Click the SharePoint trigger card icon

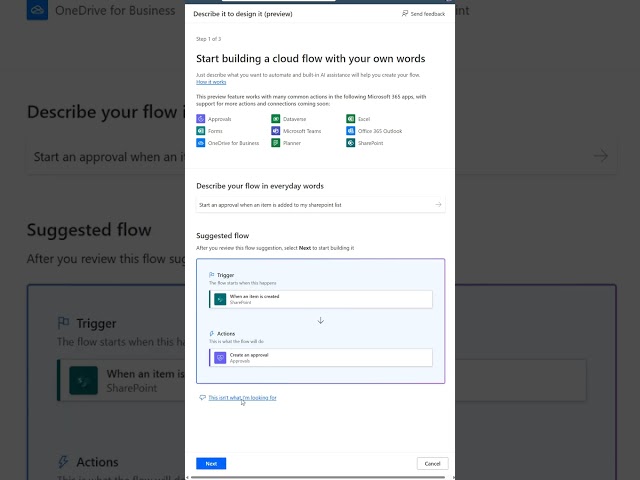(x=220, y=299)
